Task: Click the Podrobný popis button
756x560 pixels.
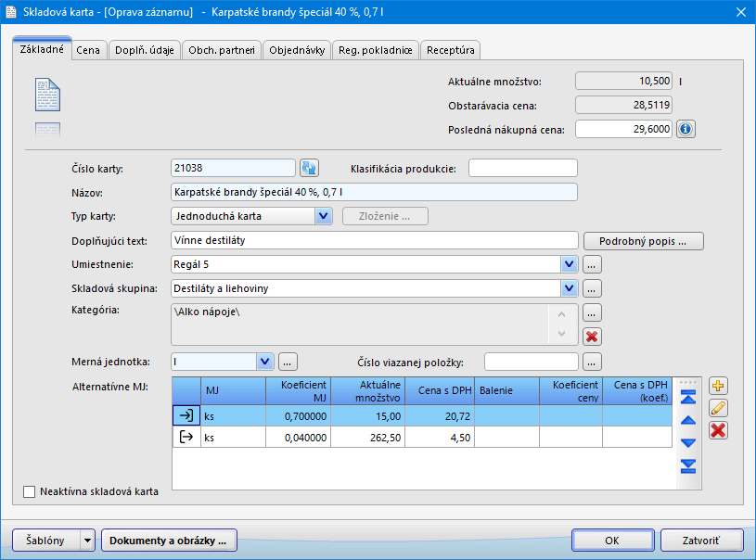Action: point(643,241)
